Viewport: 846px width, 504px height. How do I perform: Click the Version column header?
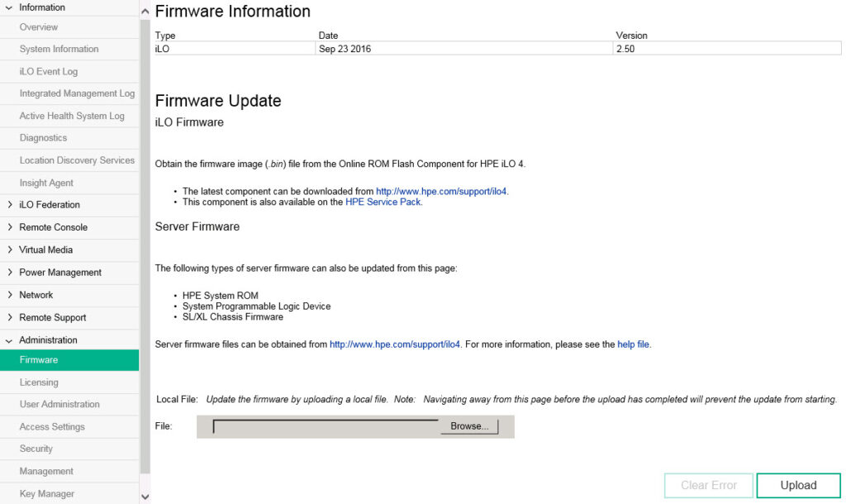pyautogui.click(x=631, y=35)
